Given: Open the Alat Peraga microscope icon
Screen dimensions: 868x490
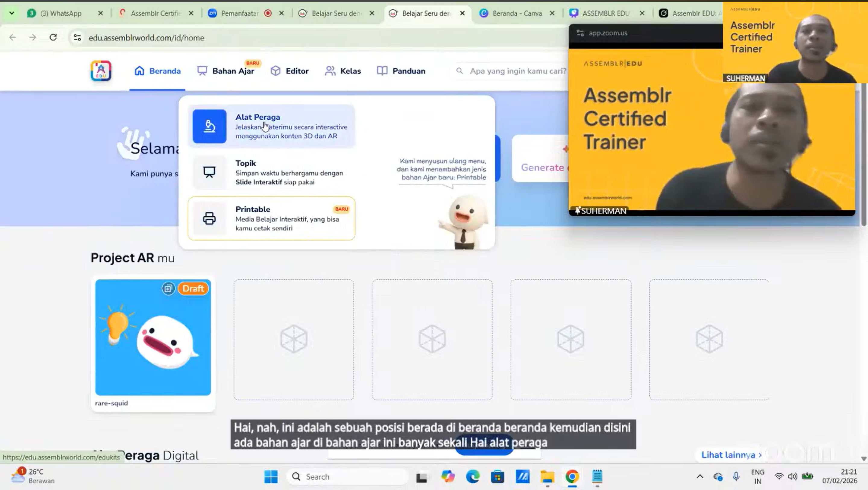Looking at the screenshot, I should [x=209, y=126].
